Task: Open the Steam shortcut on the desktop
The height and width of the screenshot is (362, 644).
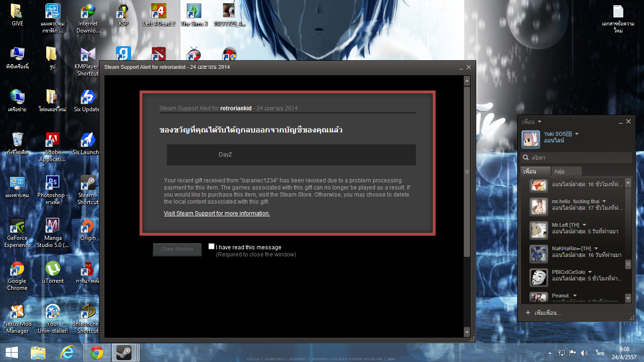Action: [88, 190]
